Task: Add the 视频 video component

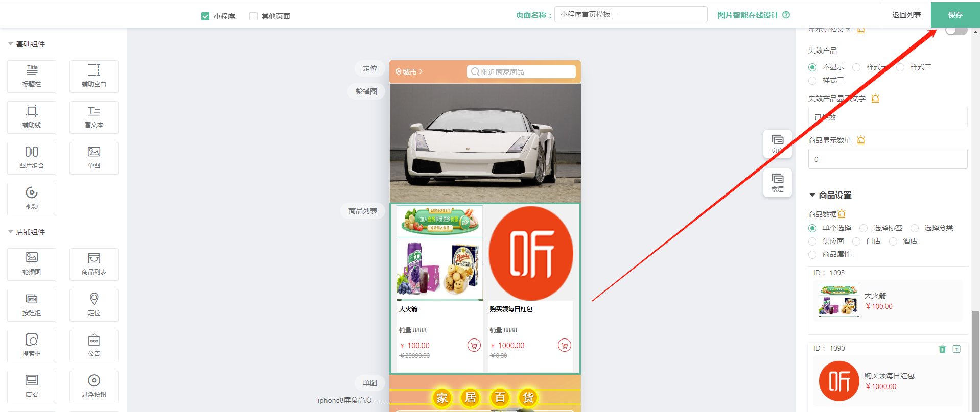Action: point(32,199)
